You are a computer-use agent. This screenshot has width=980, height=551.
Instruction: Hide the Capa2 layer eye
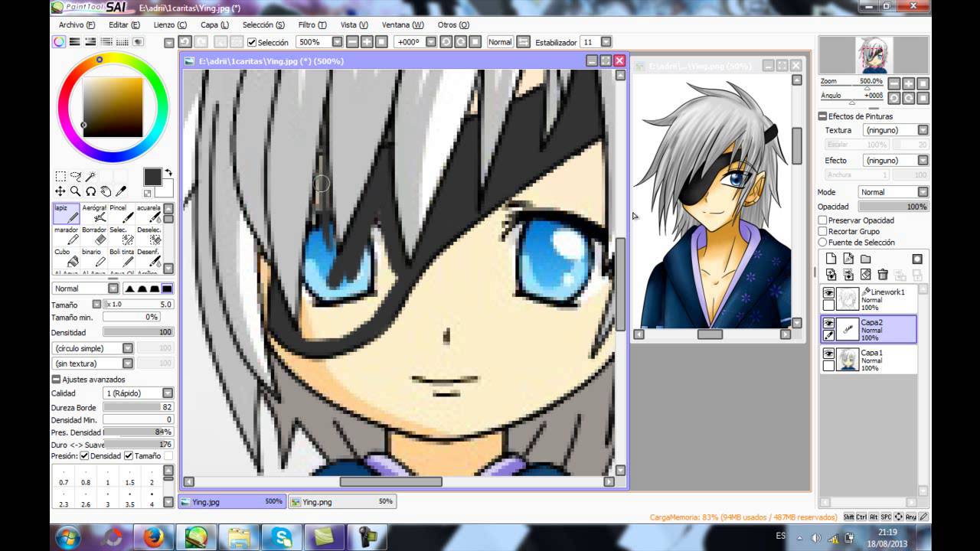pyautogui.click(x=828, y=324)
